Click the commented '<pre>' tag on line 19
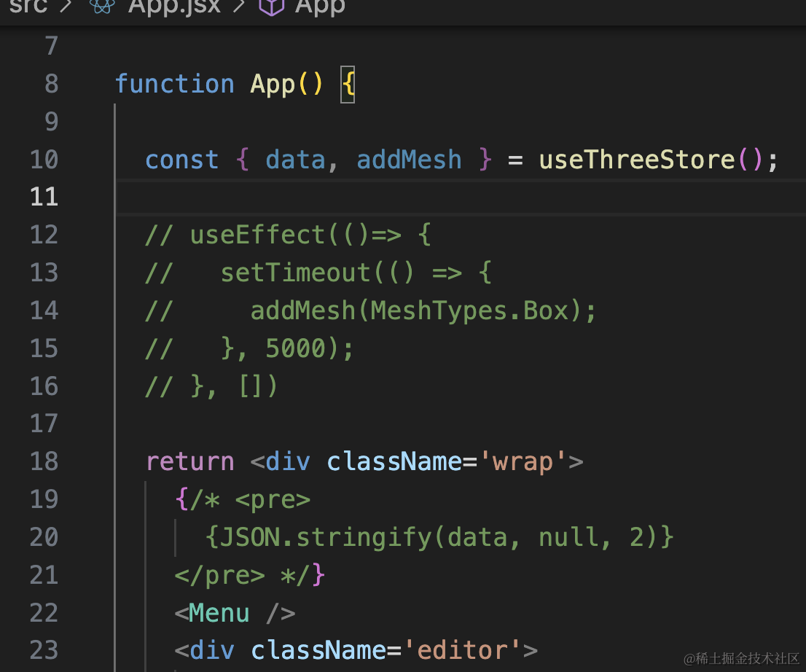This screenshot has width=806, height=672. (273, 499)
